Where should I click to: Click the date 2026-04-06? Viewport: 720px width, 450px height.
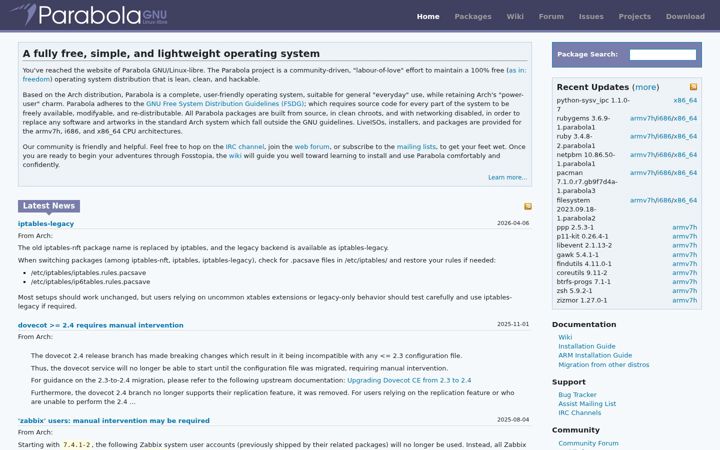coord(513,223)
